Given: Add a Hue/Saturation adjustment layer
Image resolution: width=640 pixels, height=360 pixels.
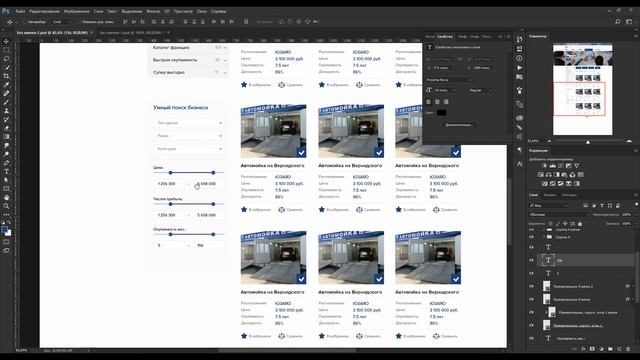Looking at the screenshot, I should (x=541, y=175).
